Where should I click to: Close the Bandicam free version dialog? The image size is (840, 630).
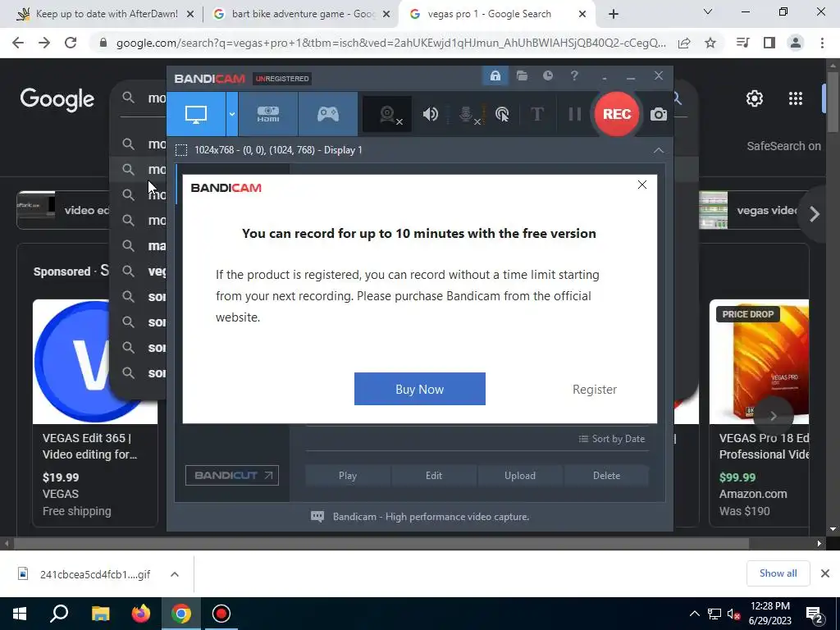641,185
